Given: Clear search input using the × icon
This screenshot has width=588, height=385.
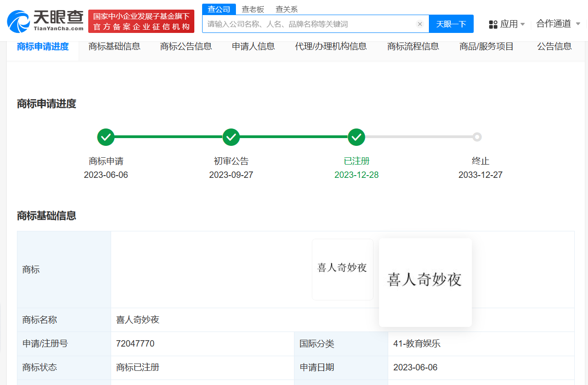Looking at the screenshot, I should tap(420, 24).
